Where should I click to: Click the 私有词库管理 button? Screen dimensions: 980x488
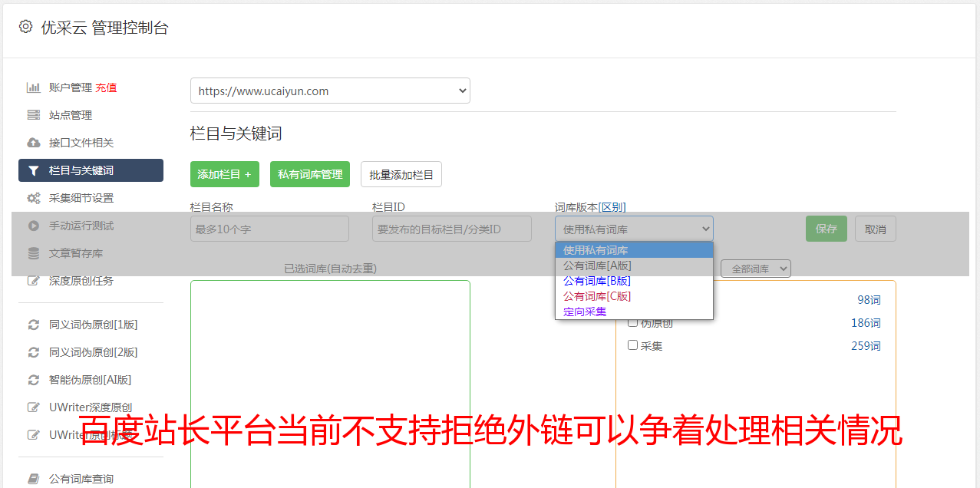point(310,174)
